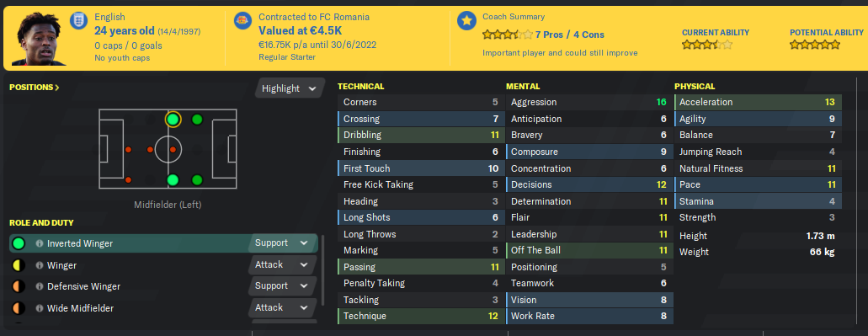The image size is (868, 336).
Task: Open info icon beside Winger role
Action: [x=40, y=266]
